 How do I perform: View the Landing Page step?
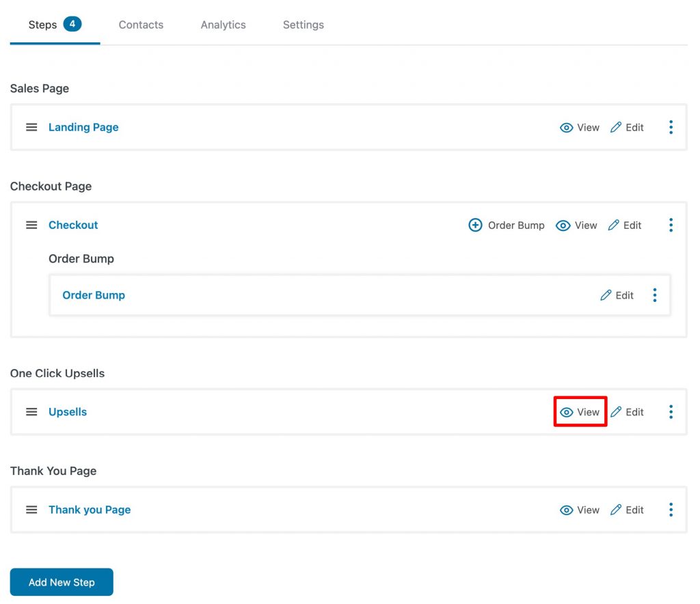pyautogui.click(x=580, y=128)
